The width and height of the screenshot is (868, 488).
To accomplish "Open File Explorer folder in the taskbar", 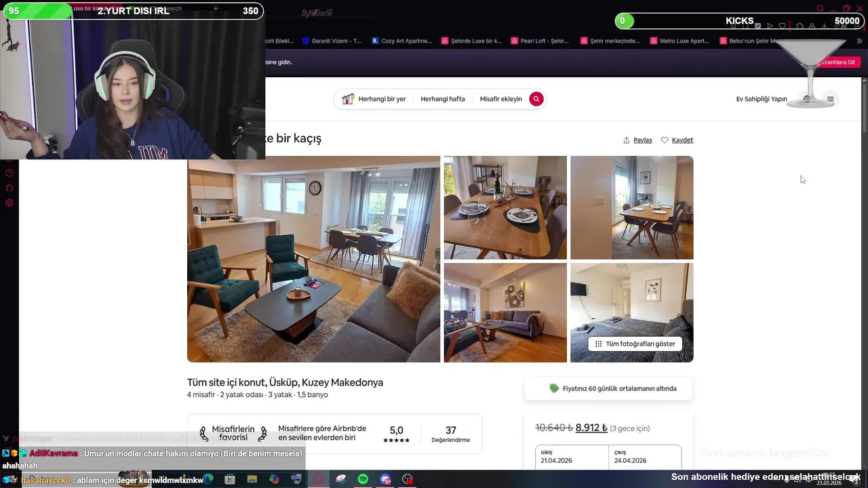I will coord(252,479).
